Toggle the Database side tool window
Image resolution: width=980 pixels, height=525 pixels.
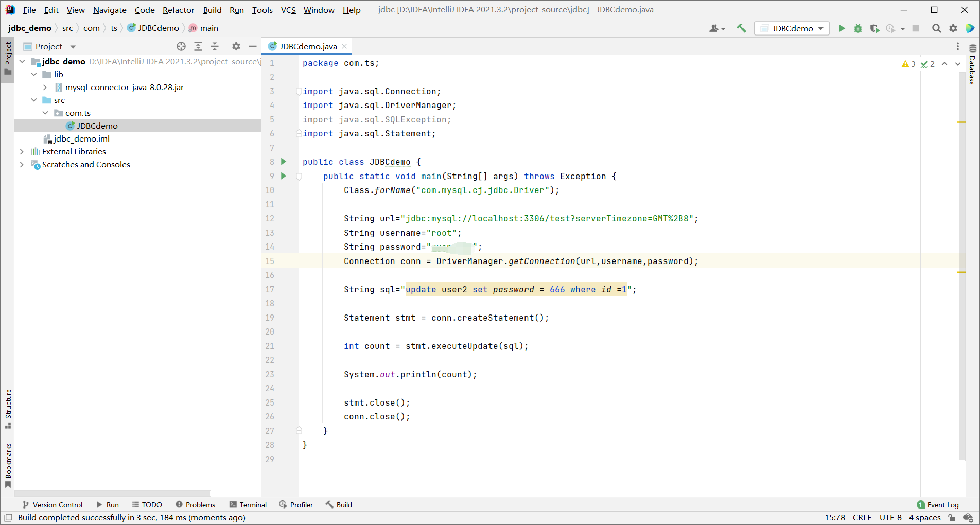pyautogui.click(x=972, y=64)
